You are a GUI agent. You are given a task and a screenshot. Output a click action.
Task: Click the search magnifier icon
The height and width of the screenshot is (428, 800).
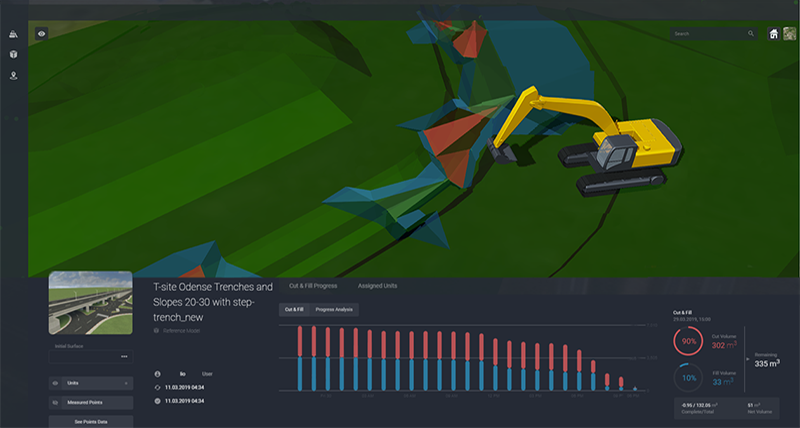(x=751, y=33)
